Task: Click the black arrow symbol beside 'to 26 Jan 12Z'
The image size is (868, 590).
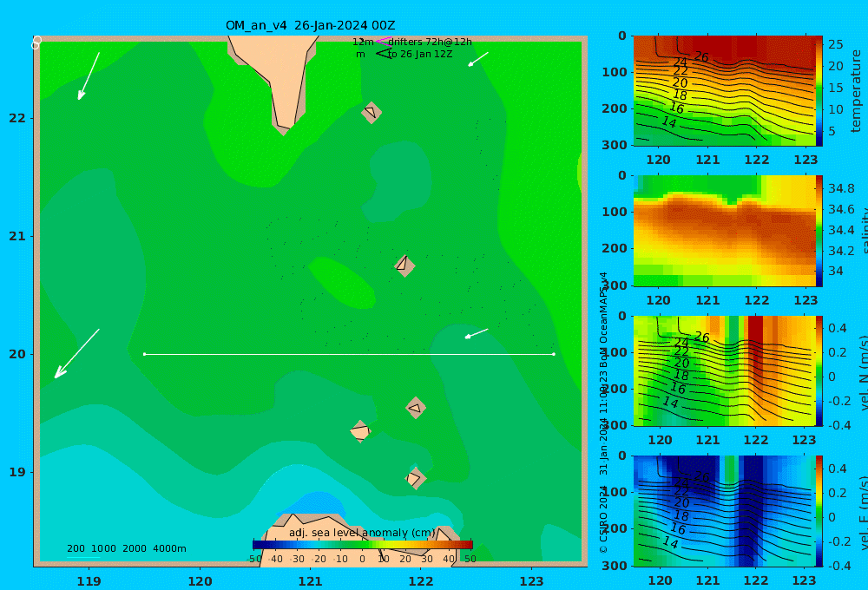Action: [x=383, y=54]
